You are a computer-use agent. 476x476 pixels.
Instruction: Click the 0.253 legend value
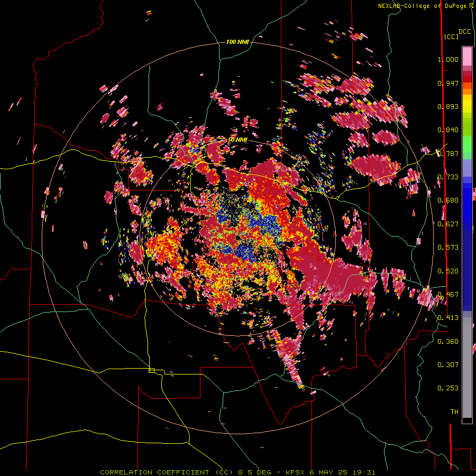[448, 388]
